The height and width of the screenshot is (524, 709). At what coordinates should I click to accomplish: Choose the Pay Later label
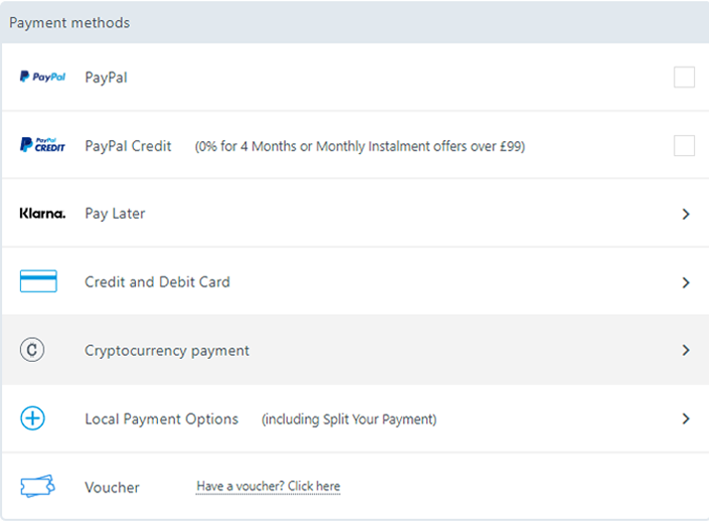pos(115,213)
